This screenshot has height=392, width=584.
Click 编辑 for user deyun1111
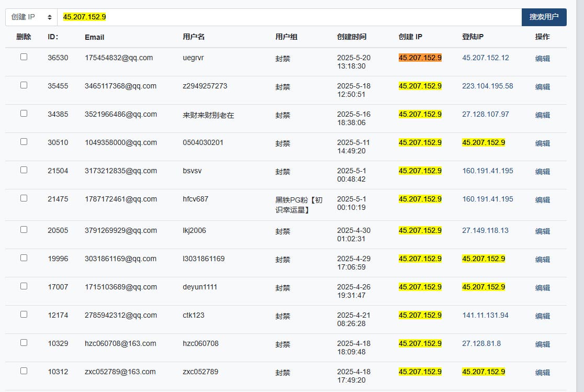tap(542, 288)
